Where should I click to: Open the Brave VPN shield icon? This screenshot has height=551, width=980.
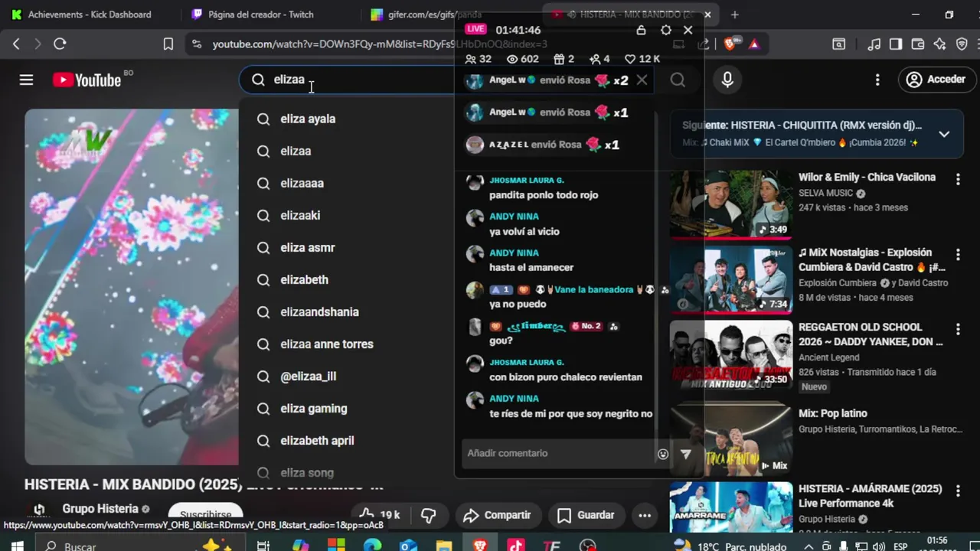[962, 44]
